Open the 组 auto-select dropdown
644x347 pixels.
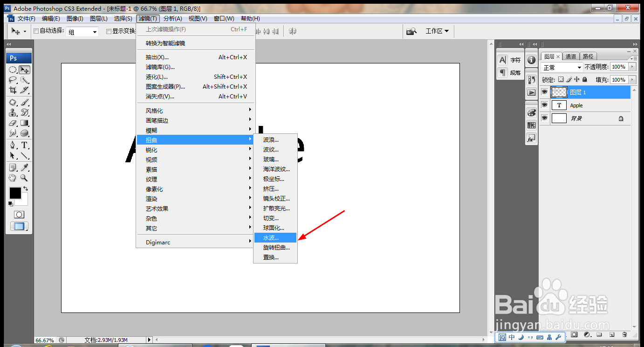[x=82, y=32]
